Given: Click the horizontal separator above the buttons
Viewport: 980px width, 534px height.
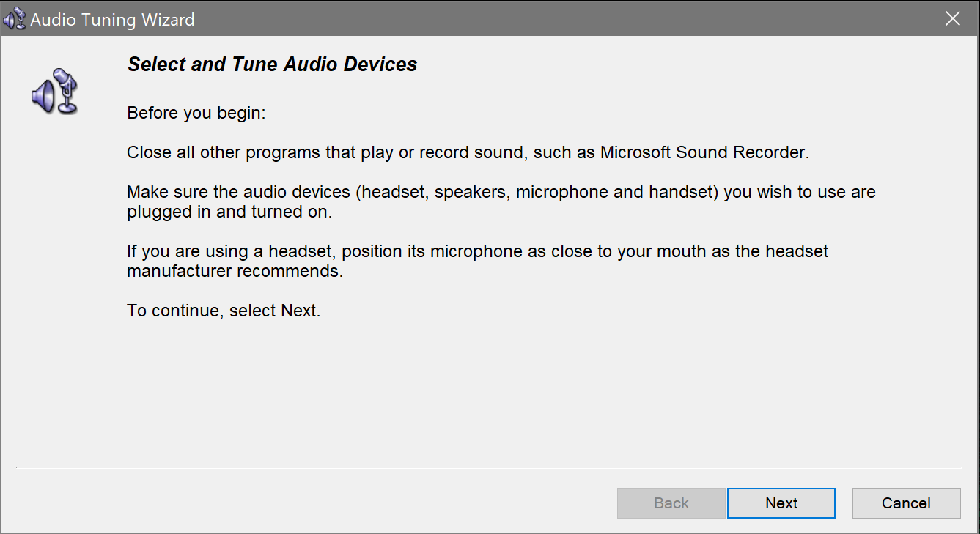Looking at the screenshot, I should (490, 465).
